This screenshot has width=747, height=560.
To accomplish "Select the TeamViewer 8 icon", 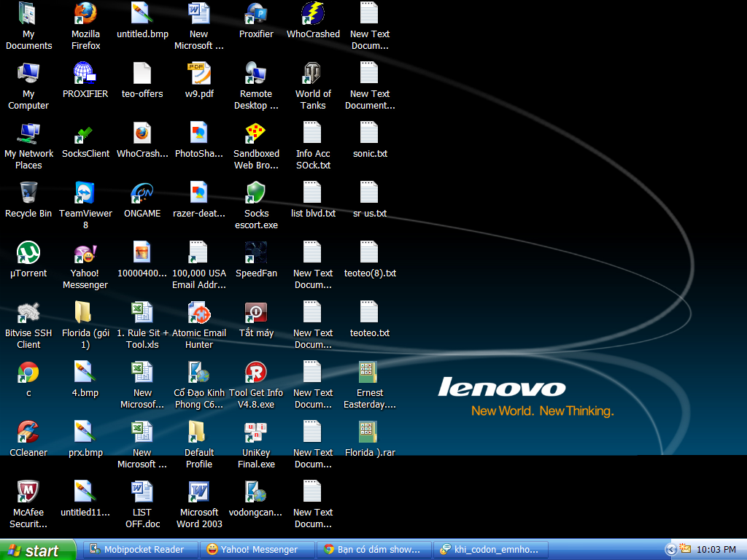I will click(85, 193).
